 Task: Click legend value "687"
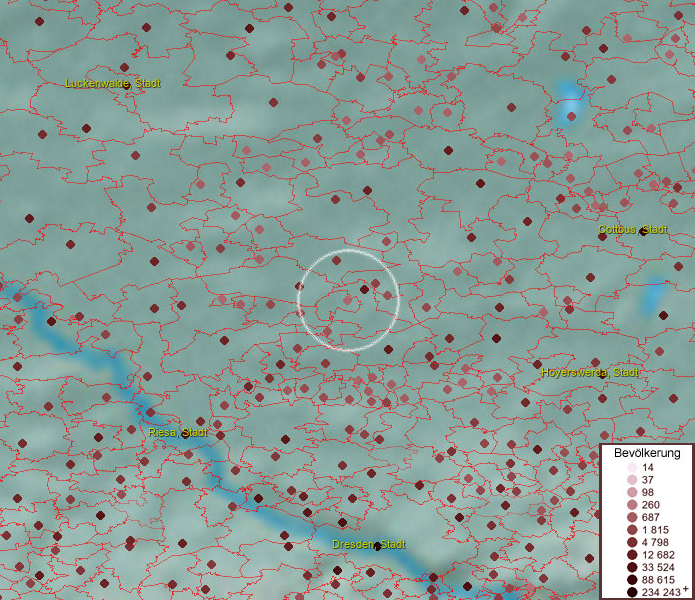651,517
